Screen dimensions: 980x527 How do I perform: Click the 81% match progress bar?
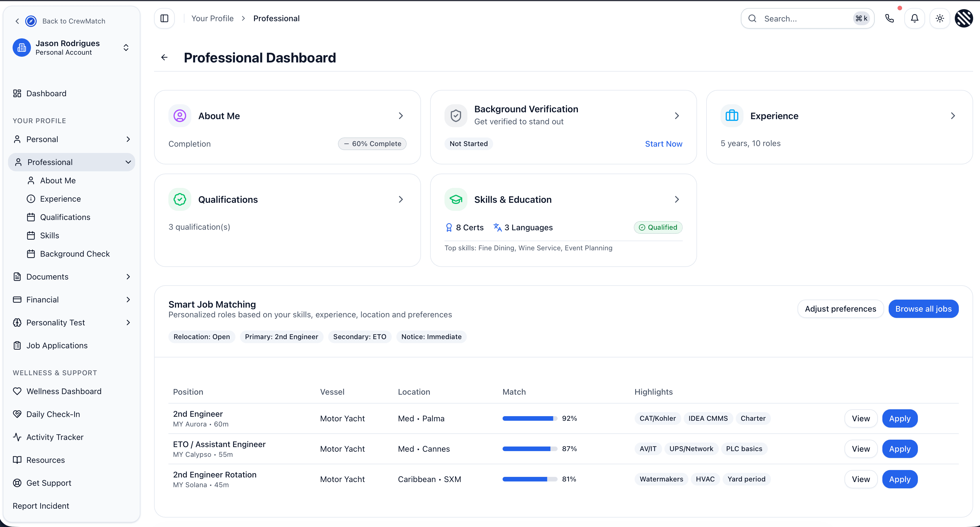point(530,479)
